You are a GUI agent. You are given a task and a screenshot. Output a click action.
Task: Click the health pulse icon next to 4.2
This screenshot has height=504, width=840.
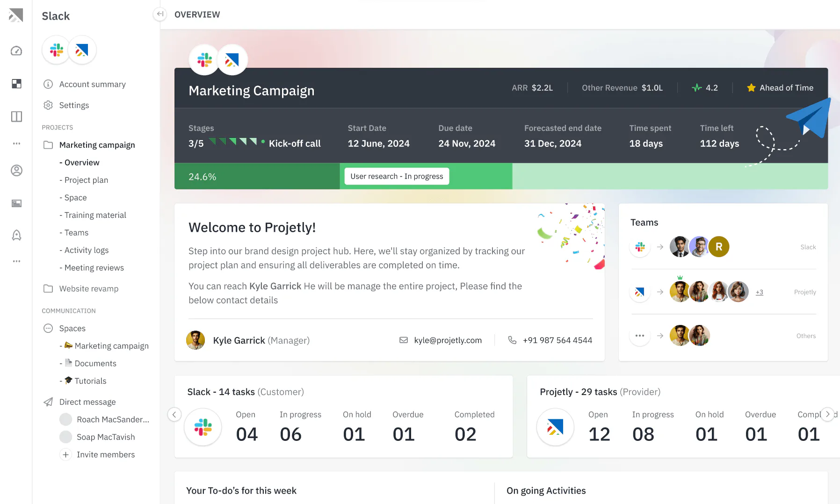[x=697, y=88]
